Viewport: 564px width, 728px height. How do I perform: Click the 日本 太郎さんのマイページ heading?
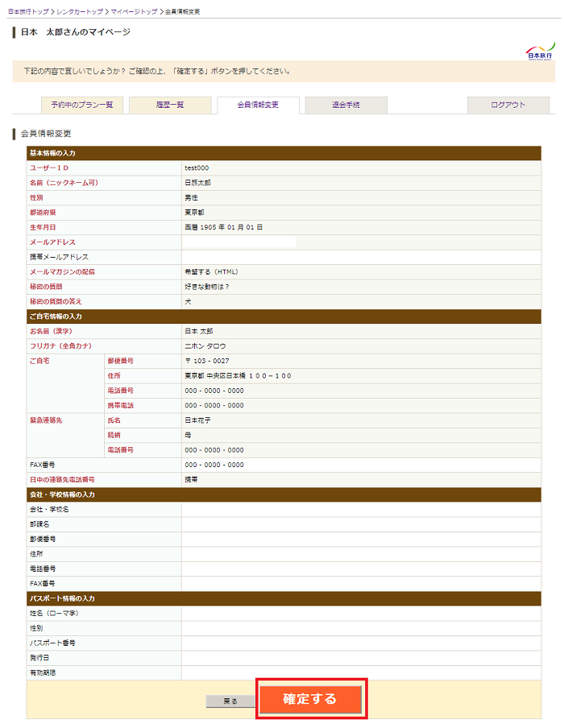(76, 32)
